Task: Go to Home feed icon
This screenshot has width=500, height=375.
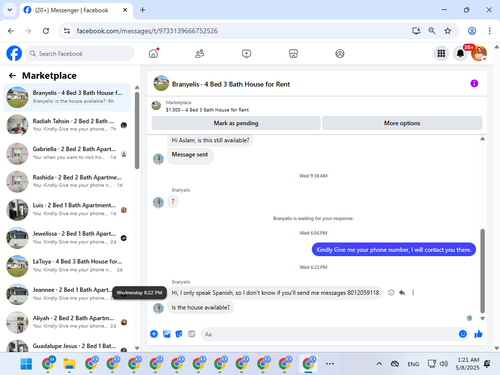Action: [x=153, y=53]
